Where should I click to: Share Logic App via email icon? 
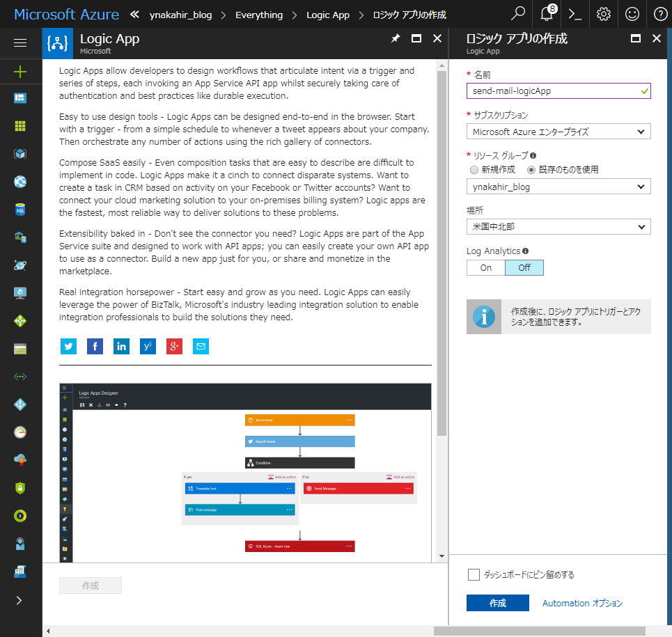click(201, 346)
